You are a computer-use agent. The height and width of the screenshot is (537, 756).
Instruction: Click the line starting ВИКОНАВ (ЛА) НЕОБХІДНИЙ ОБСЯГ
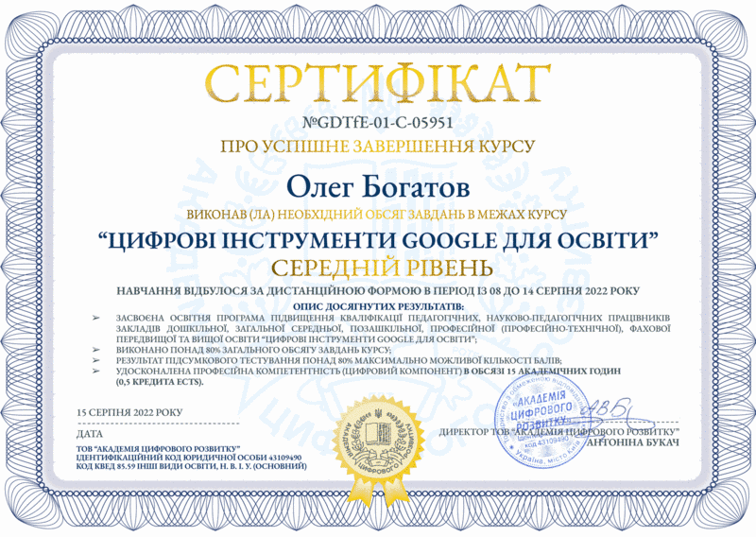point(376,215)
